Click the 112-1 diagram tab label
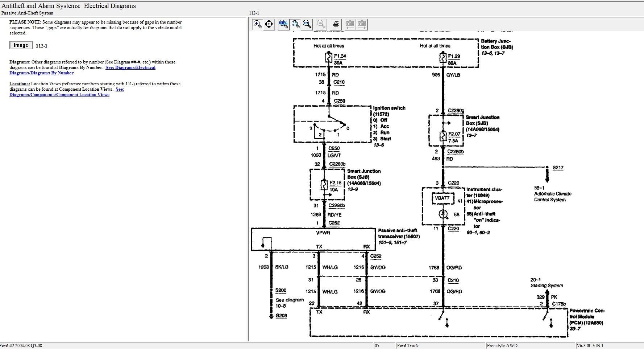644x349 pixels. (x=254, y=13)
